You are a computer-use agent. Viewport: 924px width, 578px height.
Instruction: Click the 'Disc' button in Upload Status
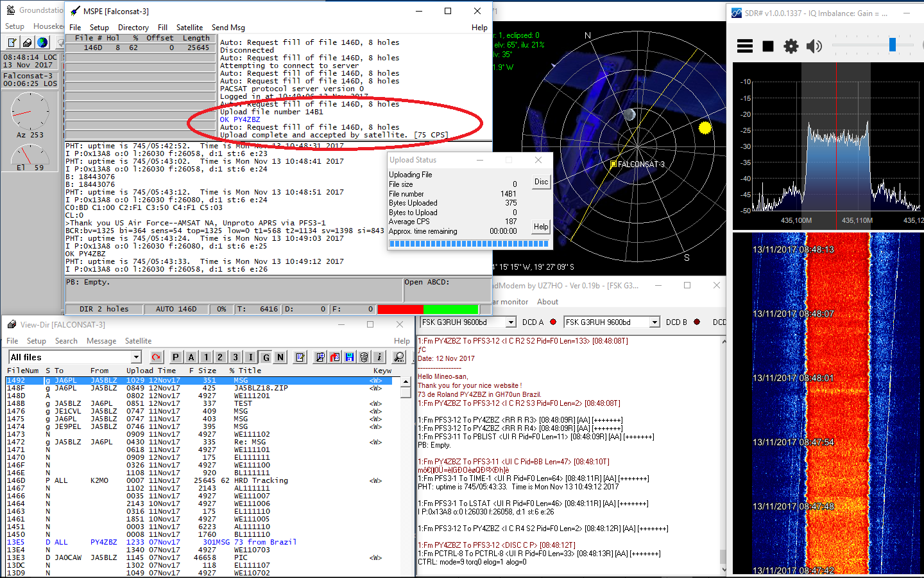(x=541, y=182)
